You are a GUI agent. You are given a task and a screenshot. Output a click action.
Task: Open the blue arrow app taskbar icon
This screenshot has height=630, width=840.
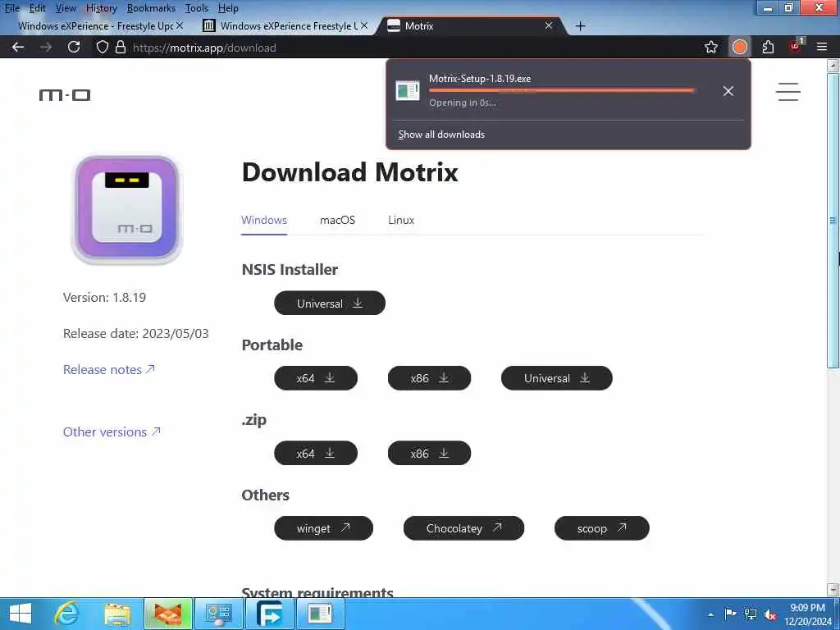269,614
